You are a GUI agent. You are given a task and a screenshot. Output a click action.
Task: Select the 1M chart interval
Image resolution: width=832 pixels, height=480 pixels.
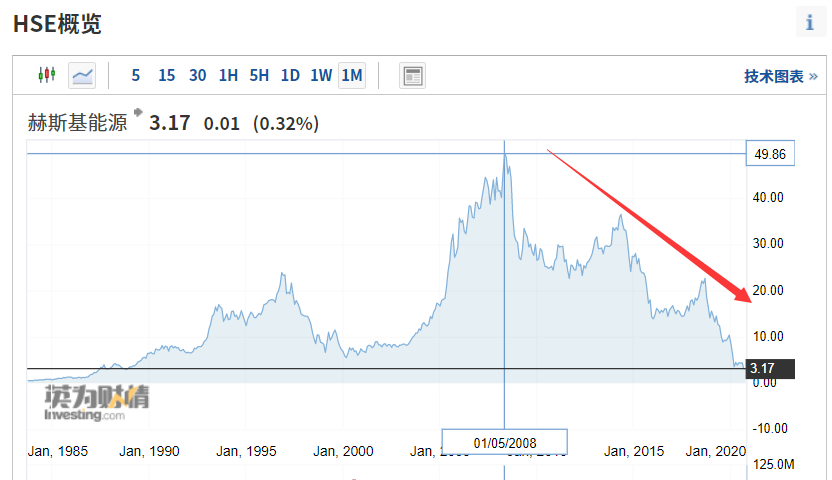[x=352, y=75]
